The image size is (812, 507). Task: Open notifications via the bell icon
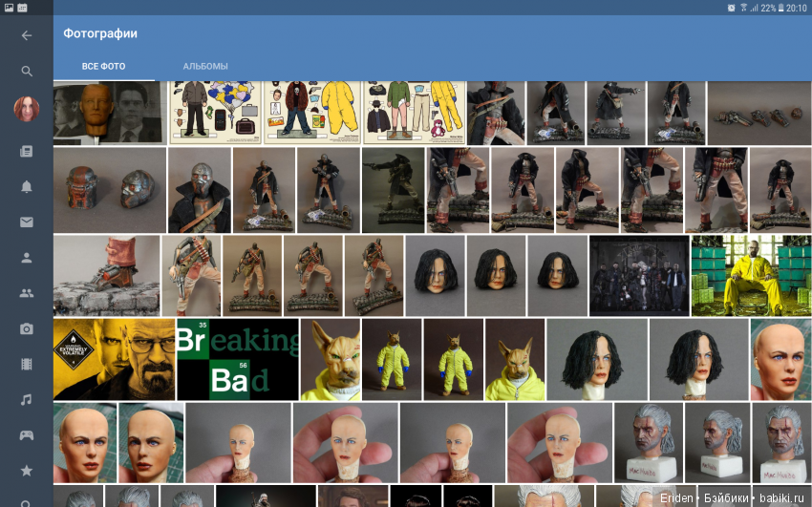coord(27,187)
